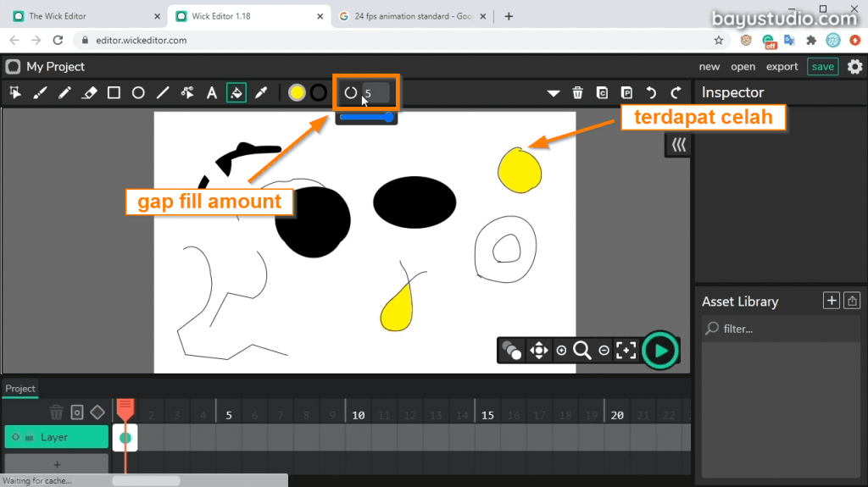Click the Asset Library upload icon
This screenshot has height=487, width=868.
[x=852, y=301]
